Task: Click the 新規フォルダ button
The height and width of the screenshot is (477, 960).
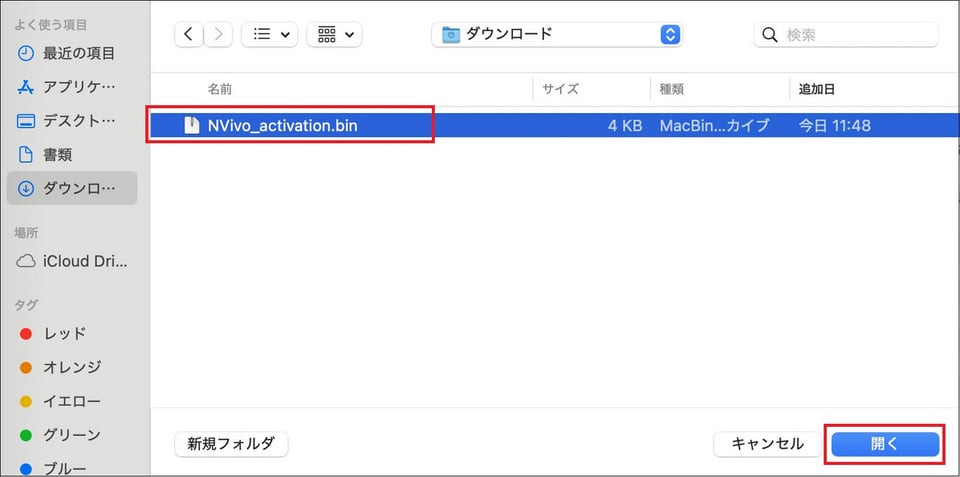Action: click(231, 444)
